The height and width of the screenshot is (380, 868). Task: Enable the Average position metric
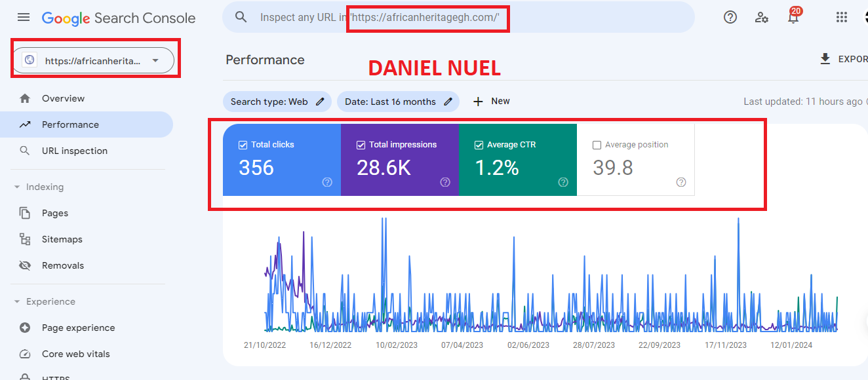596,144
